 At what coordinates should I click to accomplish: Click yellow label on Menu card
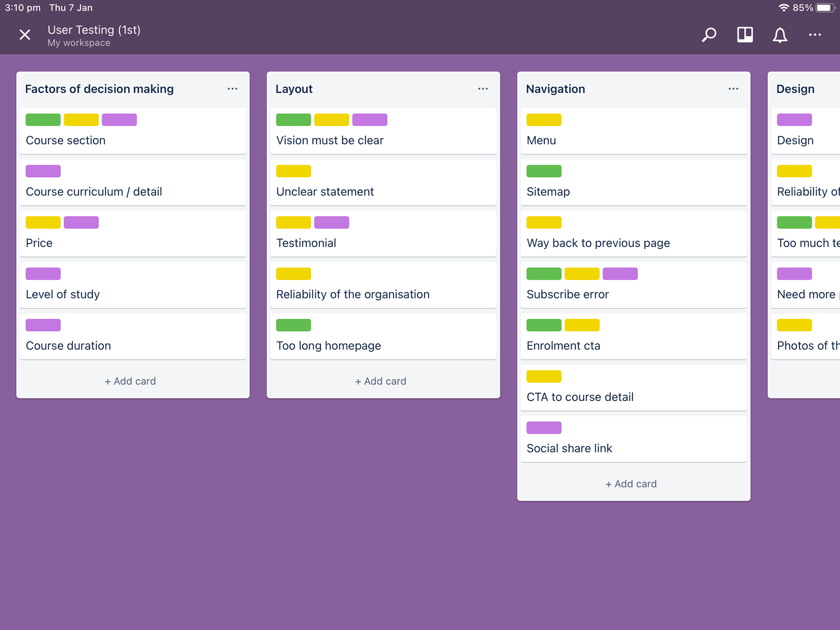coord(544,120)
